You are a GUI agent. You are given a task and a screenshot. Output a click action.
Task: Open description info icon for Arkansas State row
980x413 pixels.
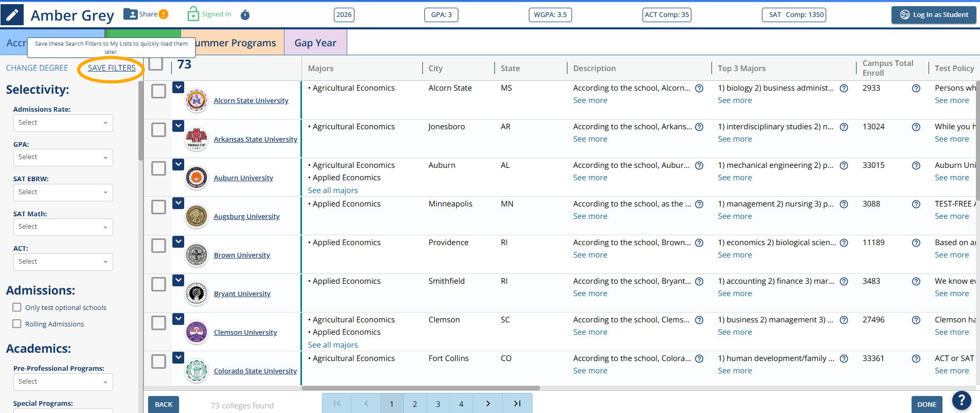coord(699,127)
